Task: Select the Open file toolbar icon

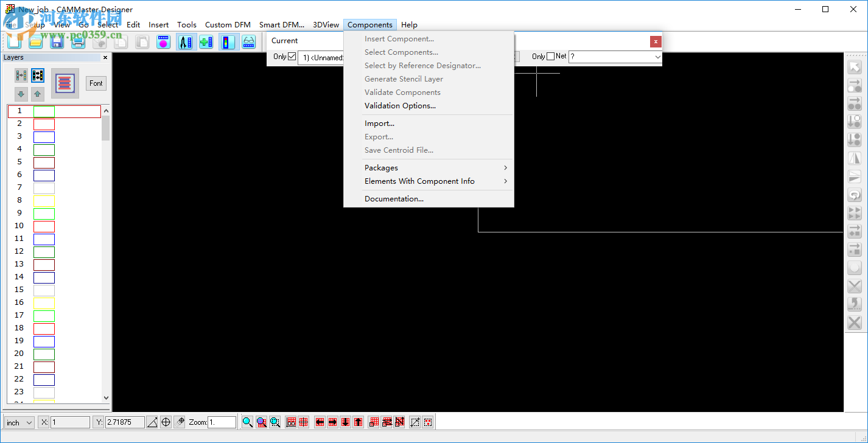Action: coord(36,41)
